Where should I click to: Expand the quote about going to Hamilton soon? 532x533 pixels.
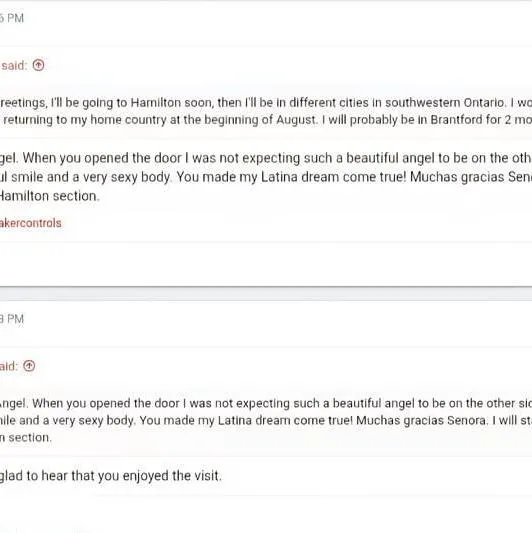(266, 103)
